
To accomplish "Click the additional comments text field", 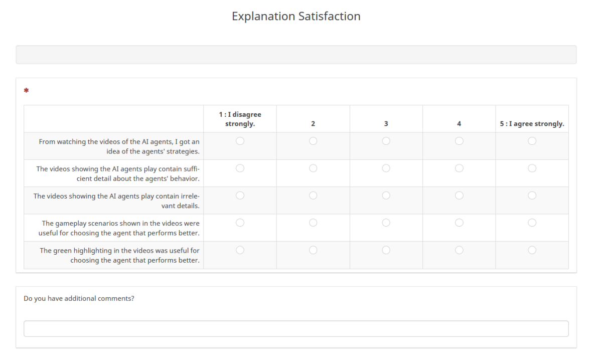I will 296,329.
